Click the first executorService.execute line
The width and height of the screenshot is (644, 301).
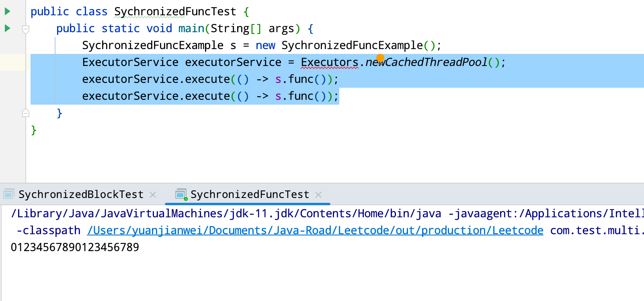tap(210, 79)
